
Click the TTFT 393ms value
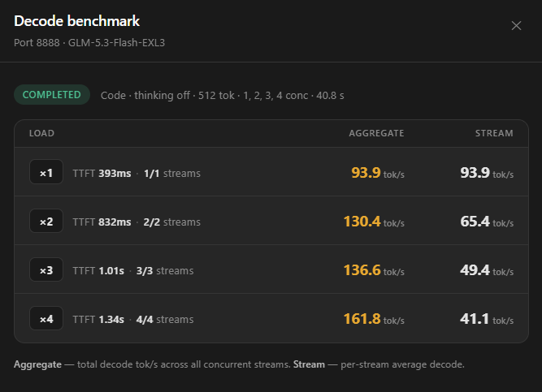point(102,174)
